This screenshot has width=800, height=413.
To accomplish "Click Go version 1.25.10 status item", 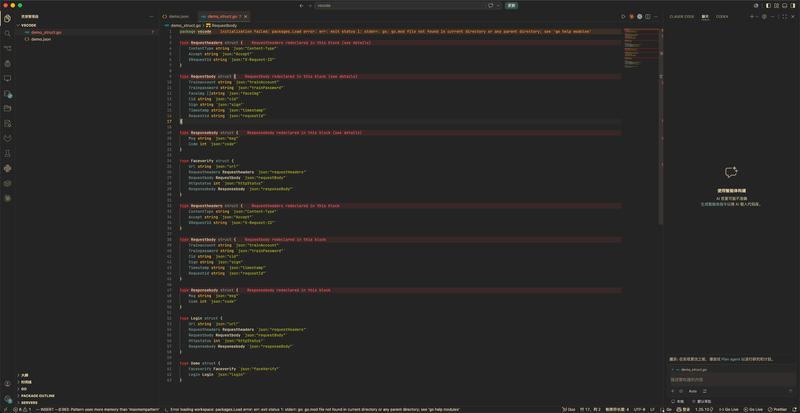I will pos(702,409).
